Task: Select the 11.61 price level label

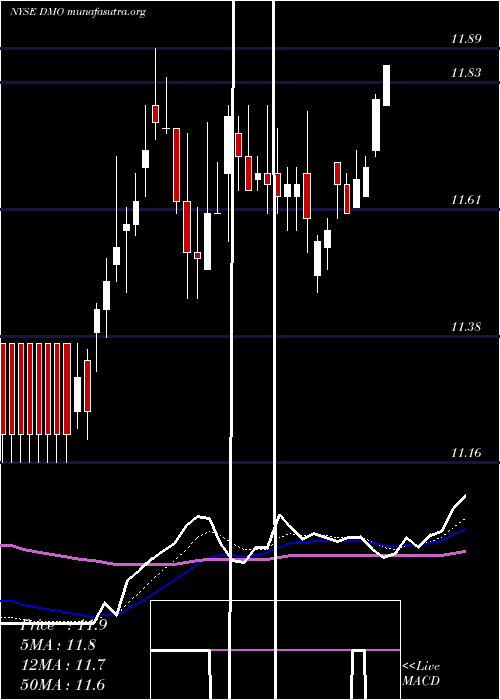Action: (466, 200)
